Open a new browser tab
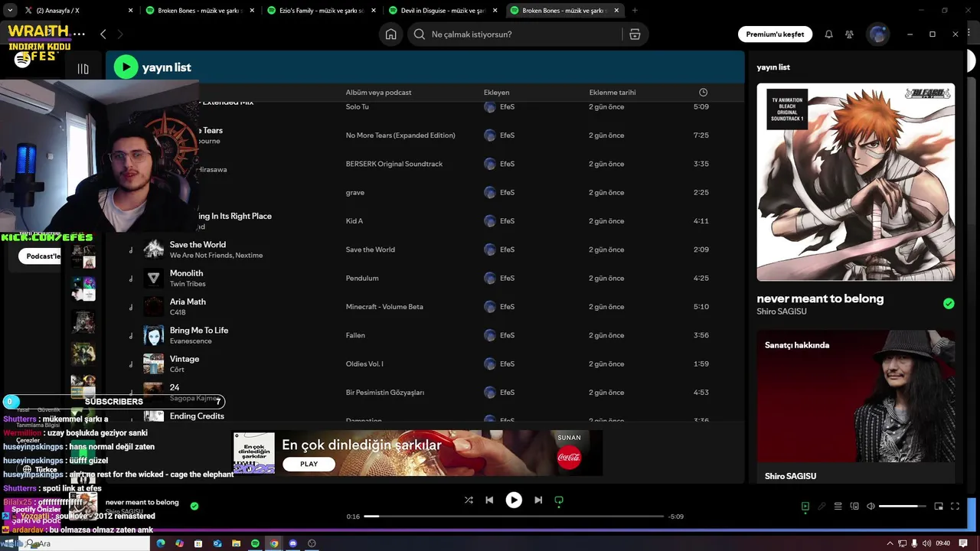 [635, 11]
